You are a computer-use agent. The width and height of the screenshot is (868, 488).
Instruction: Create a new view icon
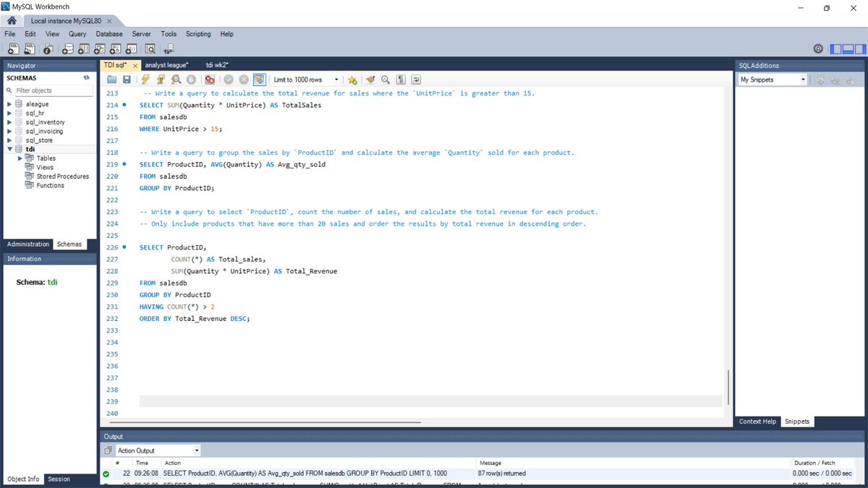(x=99, y=48)
